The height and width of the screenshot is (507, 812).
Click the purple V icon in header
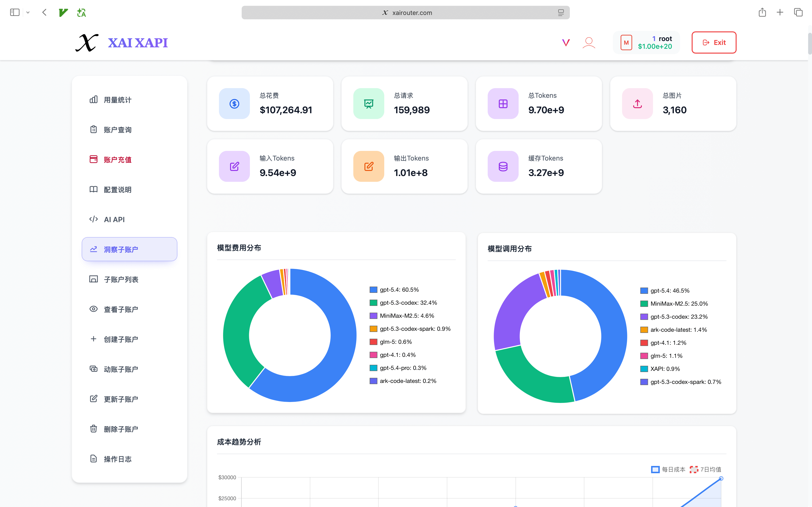point(566,42)
